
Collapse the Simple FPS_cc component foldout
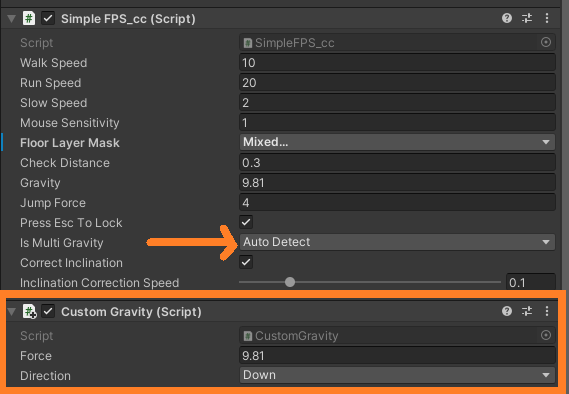(12, 19)
